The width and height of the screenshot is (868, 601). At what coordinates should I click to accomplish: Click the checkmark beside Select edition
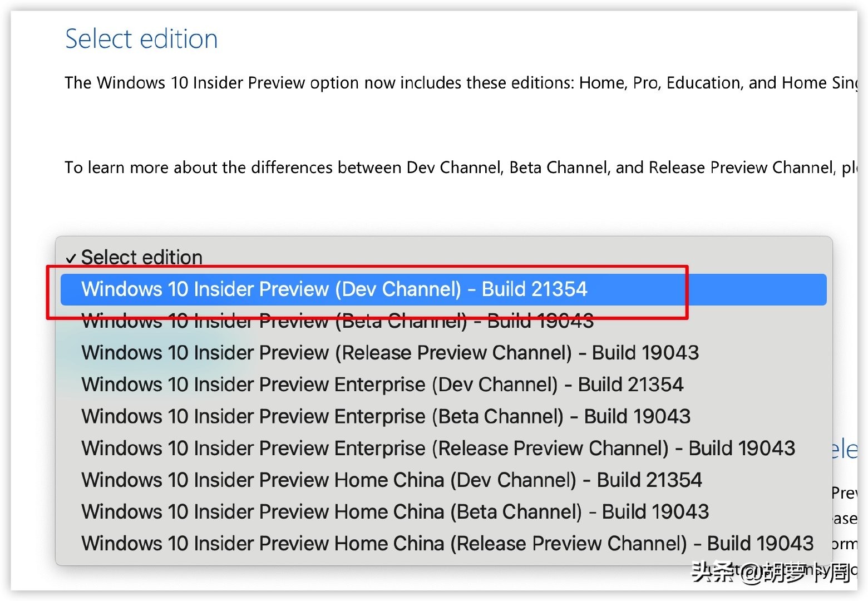point(71,258)
